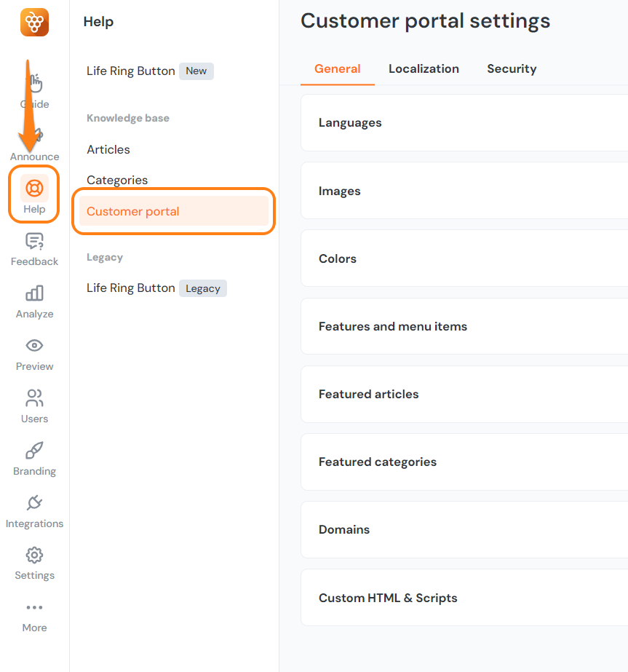
Task: Open the More ellipsis menu
Action: click(34, 615)
